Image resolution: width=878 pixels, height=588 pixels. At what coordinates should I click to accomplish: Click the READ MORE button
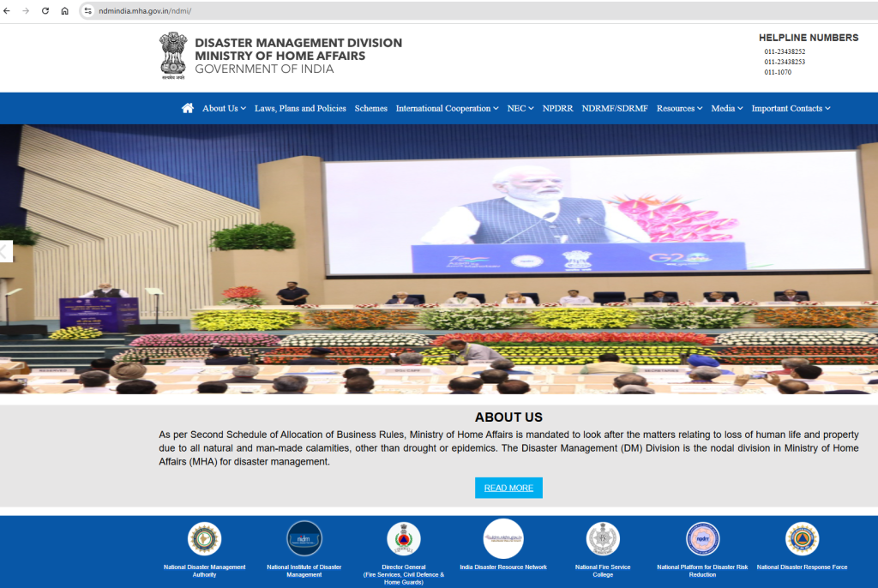[508, 488]
